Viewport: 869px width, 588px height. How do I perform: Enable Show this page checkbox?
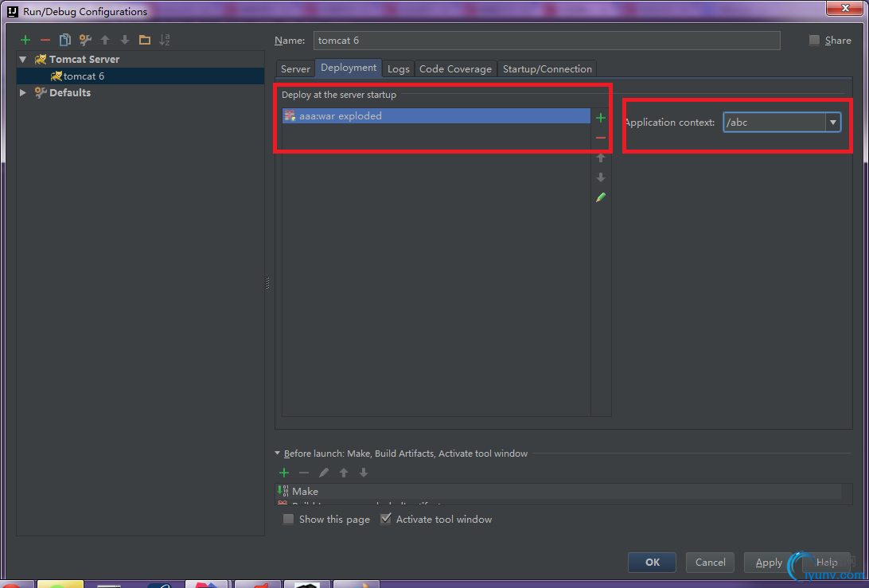coord(288,520)
